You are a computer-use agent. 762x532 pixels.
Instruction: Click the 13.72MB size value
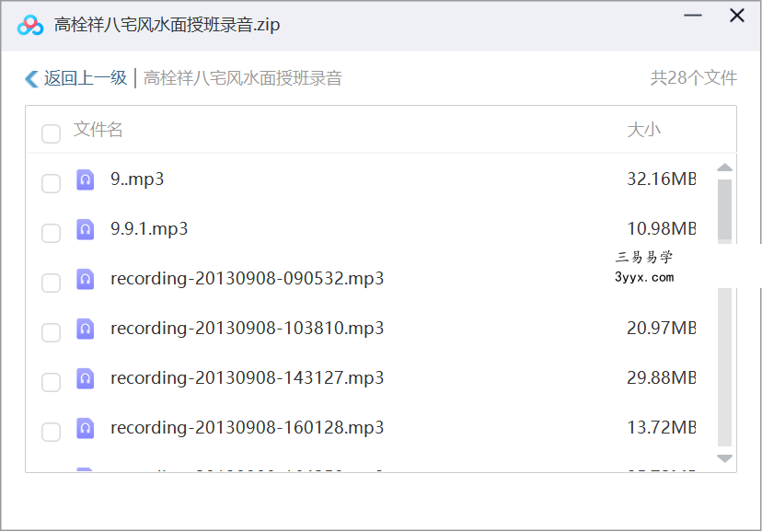coord(662,428)
